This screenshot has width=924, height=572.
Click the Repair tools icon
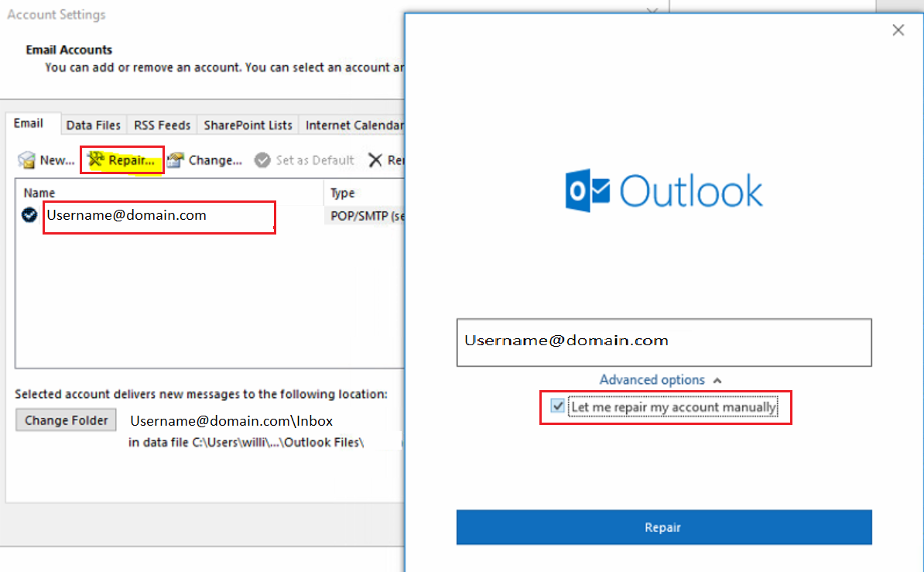[95, 159]
